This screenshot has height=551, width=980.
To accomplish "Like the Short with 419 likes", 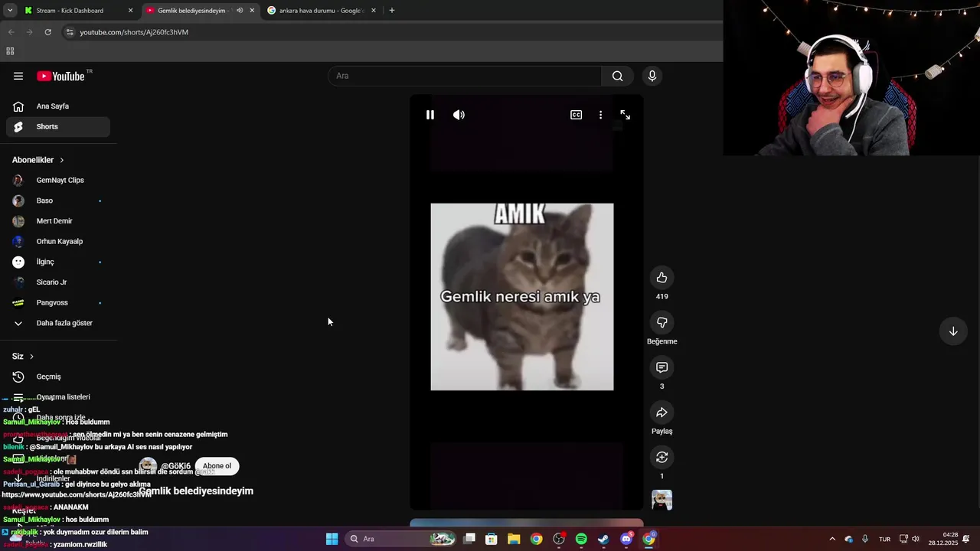I will click(662, 278).
